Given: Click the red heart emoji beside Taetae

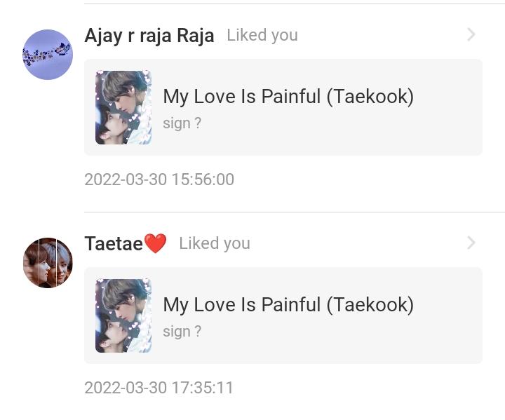Looking at the screenshot, I should click(155, 243).
